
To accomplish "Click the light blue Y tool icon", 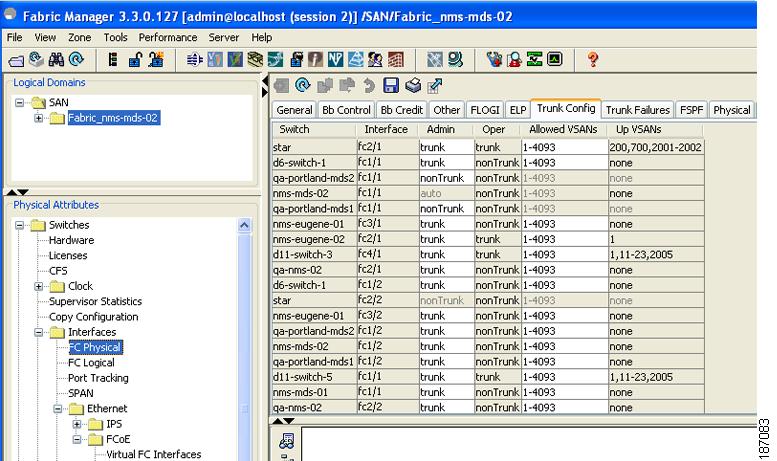I will (x=215, y=59).
